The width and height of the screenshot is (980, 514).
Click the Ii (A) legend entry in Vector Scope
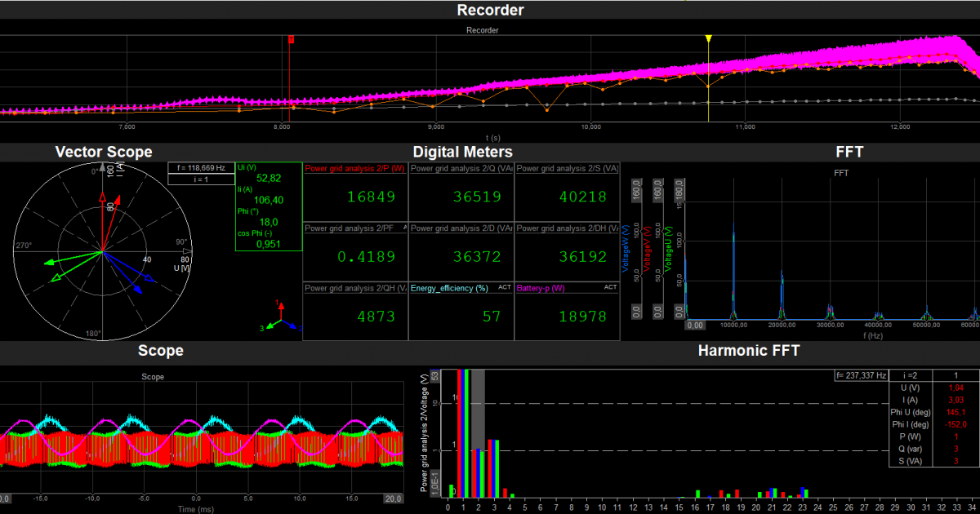245,190
